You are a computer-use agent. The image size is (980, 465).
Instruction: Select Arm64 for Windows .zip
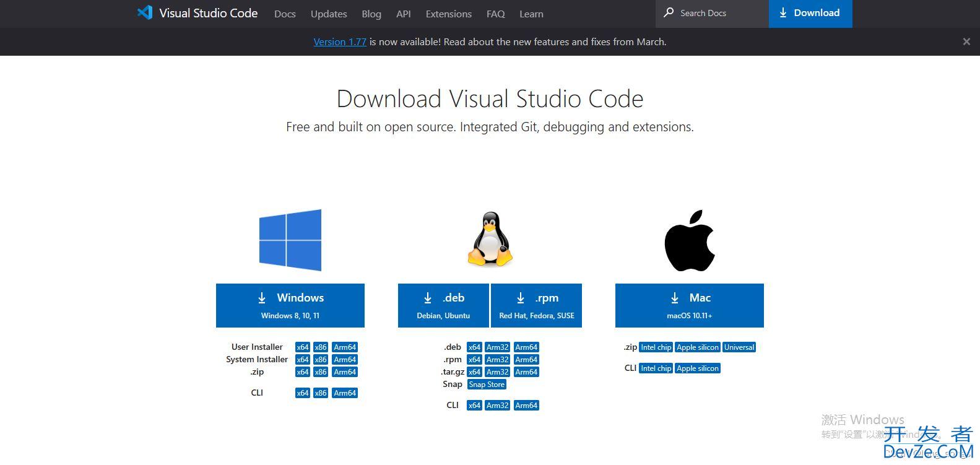click(345, 372)
